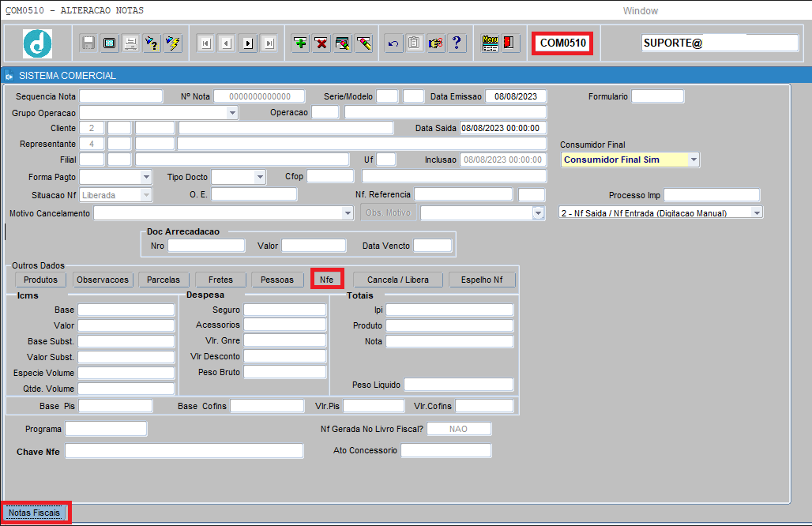
Task: Go to next record arrow icon
Action: tap(248, 43)
